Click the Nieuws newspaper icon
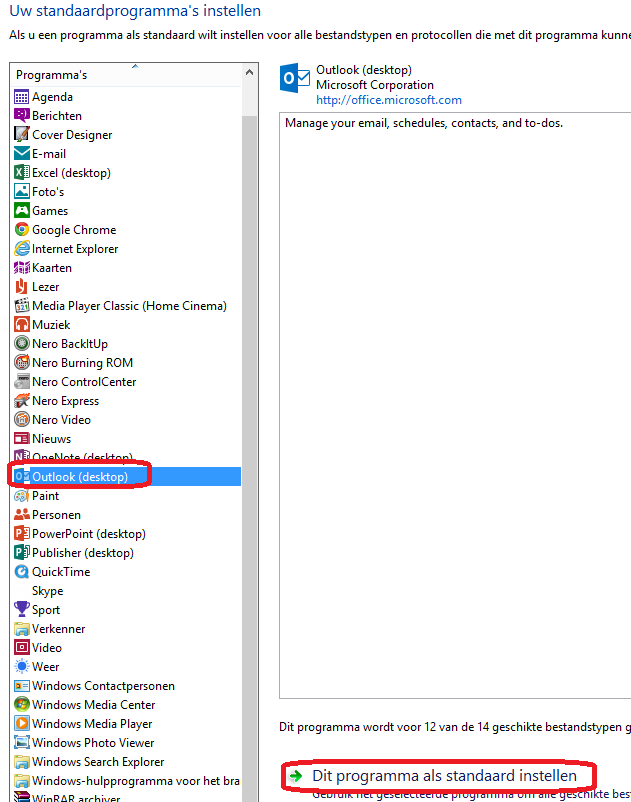Image resolution: width=631 pixels, height=802 pixels. [21, 438]
